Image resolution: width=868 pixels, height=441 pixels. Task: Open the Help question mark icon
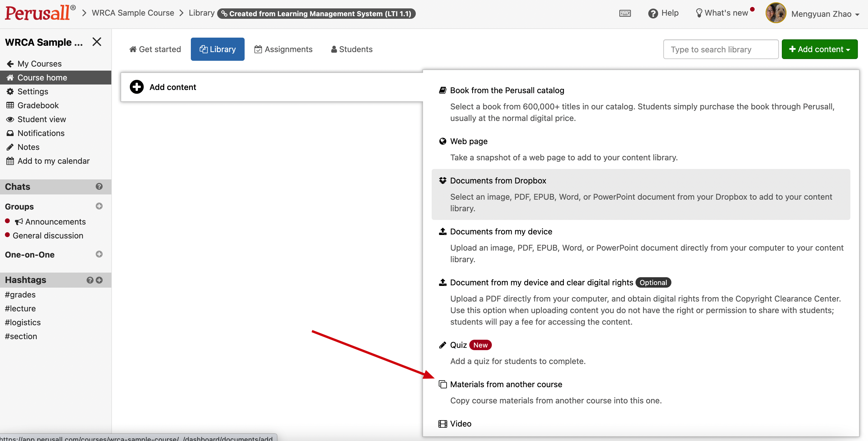653,14
